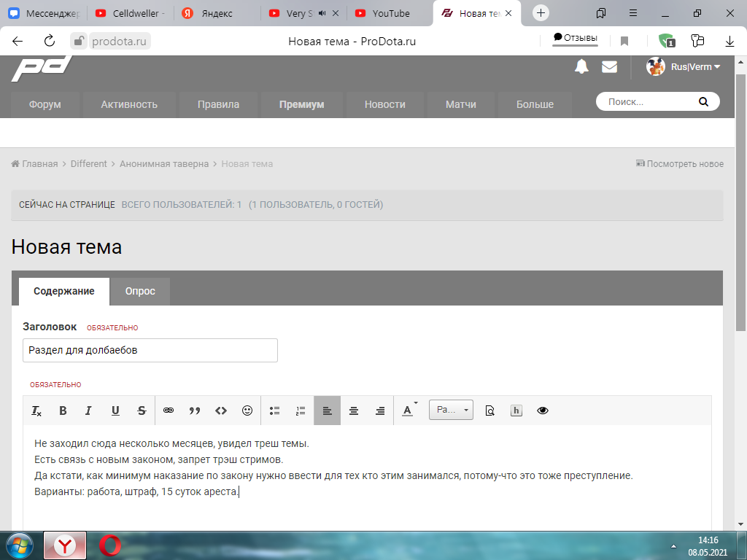
Task: Open the emoji smiley picker
Action: point(247,411)
